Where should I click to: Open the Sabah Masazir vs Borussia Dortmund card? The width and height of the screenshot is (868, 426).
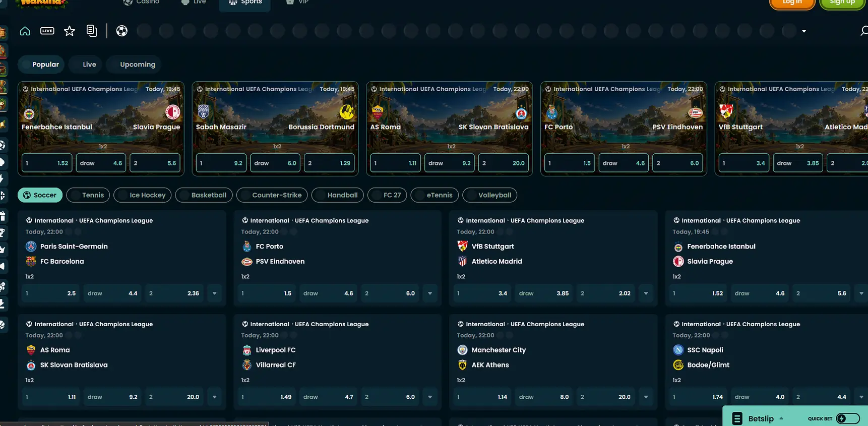click(x=275, y=129)
